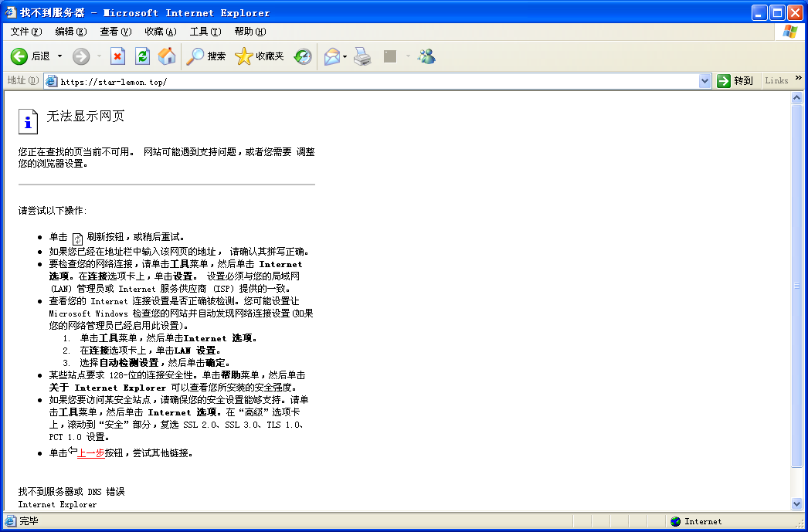Screen dimensions: 808x532
Task: Click the Back (后退) arrow button
Action: tap(19, 56)
